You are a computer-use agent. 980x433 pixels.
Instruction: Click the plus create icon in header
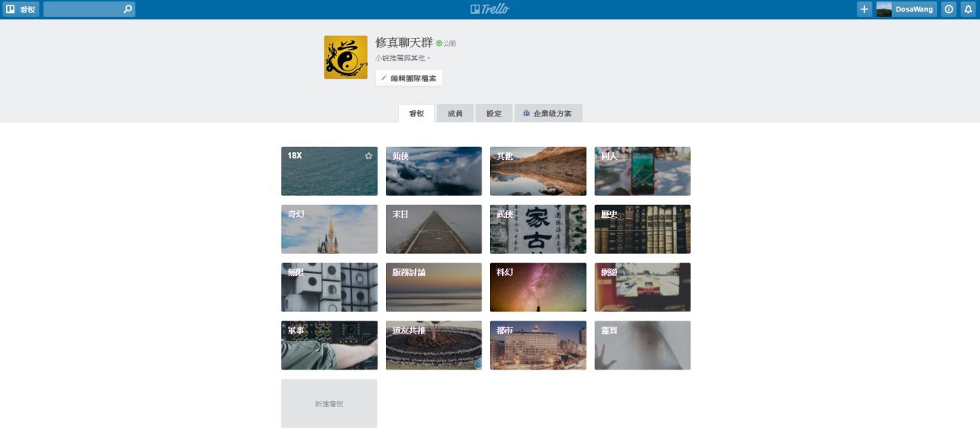864,9
